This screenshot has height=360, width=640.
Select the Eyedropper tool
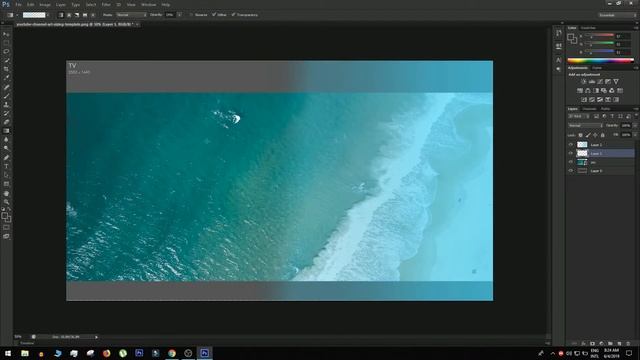click(x=6, y=78)
